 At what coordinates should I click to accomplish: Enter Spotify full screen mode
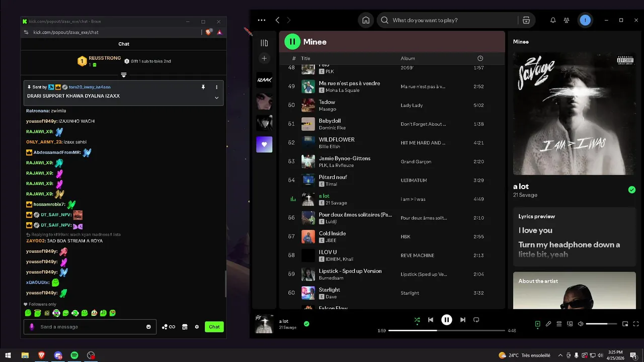(x=636, y=324)
